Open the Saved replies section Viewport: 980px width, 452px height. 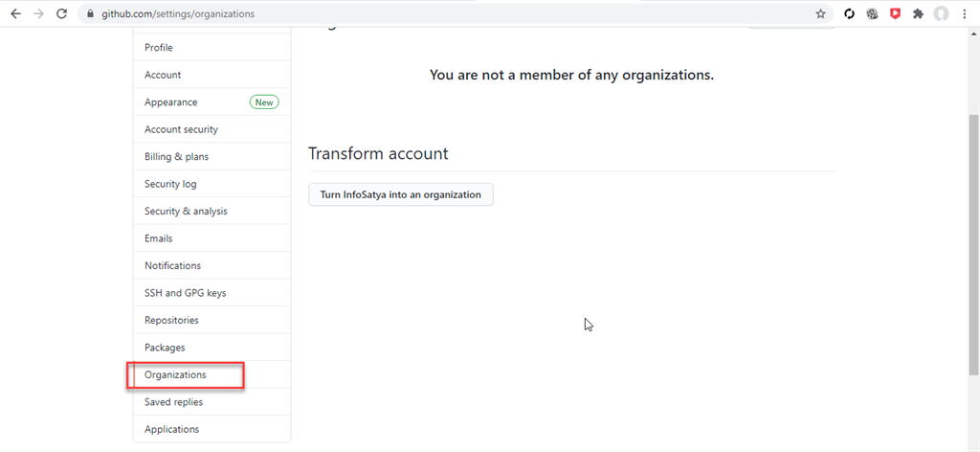pyautogui.click(x=173, y=402)
